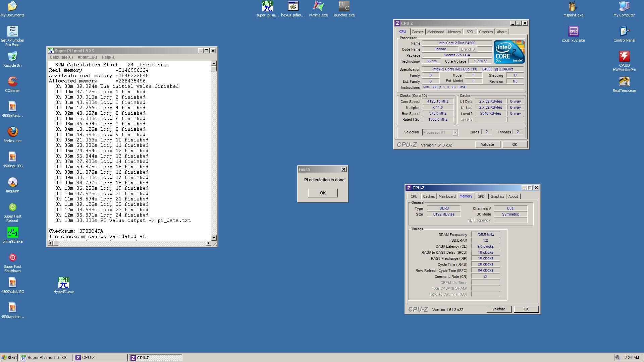Switch to Memory tab in upper CPU-Z
Image resolution: width=644 pixels, height=362 pixels.
(x=454, y=32)
